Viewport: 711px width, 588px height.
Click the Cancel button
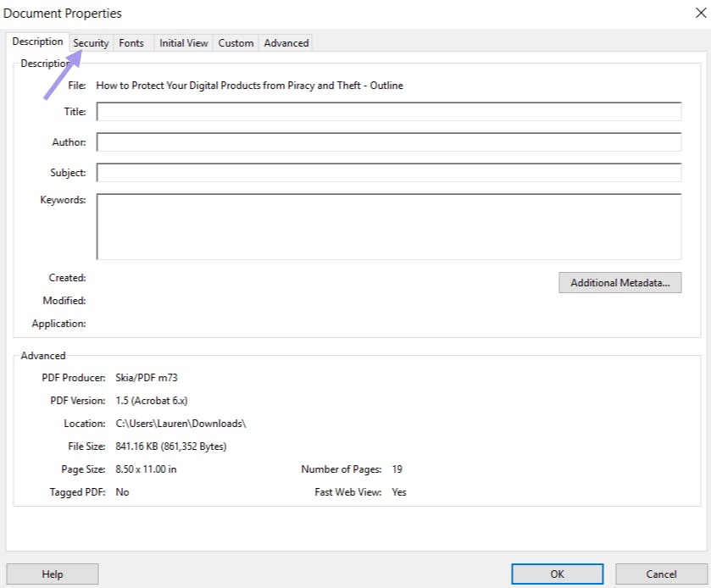coord(661,574)
